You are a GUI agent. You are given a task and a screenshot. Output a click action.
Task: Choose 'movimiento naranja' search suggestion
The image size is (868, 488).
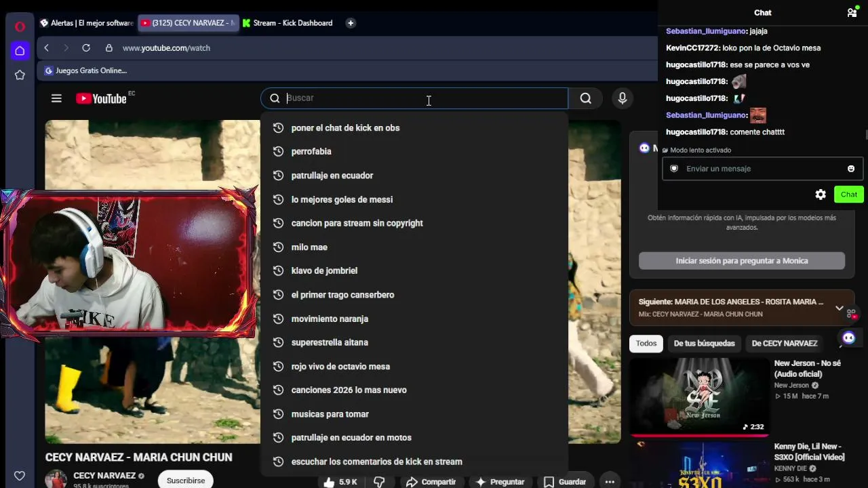click(x=414, y=319)
